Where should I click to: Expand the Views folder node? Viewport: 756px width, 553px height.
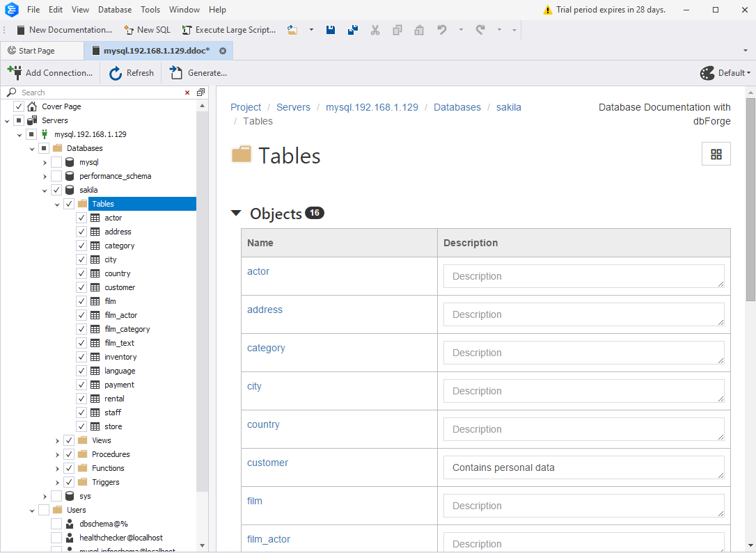click(57, 441)
